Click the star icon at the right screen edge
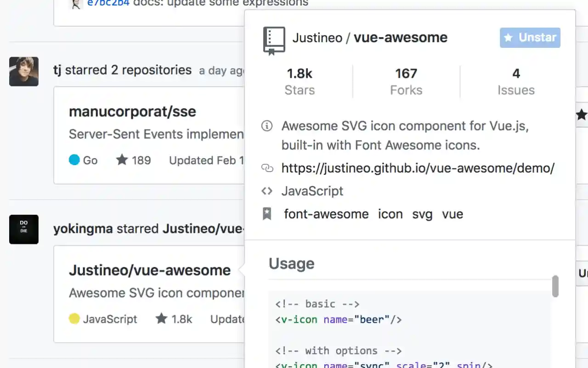588x368 pixels. pyautogui.click(x=582, y=115)
